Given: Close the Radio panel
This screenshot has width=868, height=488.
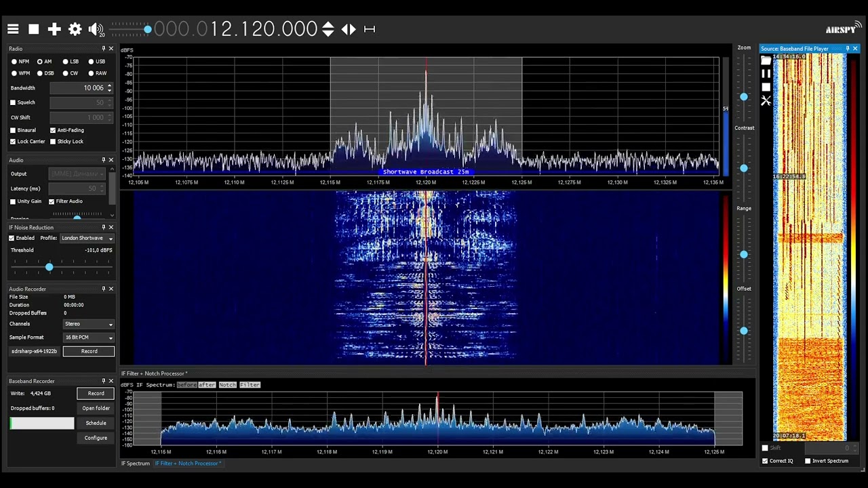Looking at the screenshot, I should point(111,49).
